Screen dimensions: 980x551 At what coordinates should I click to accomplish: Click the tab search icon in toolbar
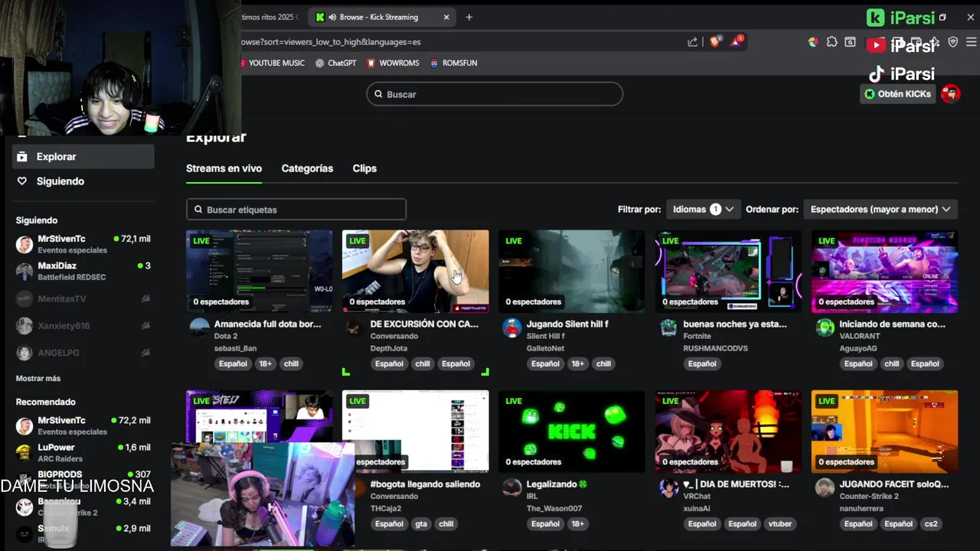850,42
